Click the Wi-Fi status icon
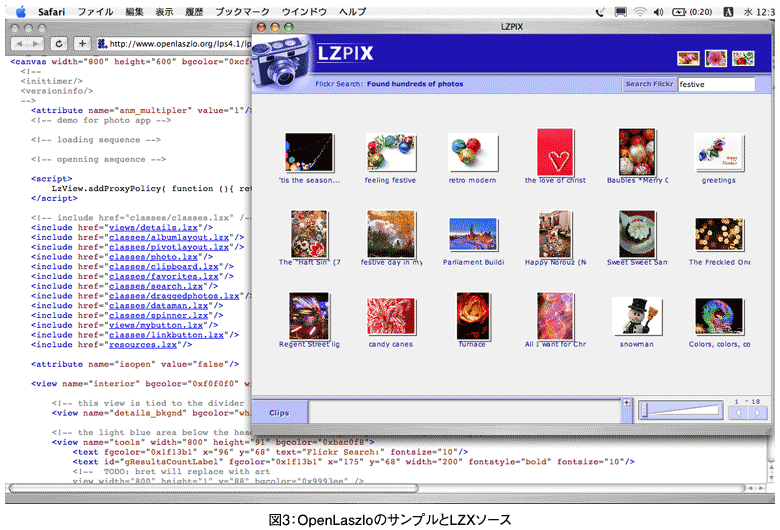Screen dimensions: 780x530 tap(640, 11)
